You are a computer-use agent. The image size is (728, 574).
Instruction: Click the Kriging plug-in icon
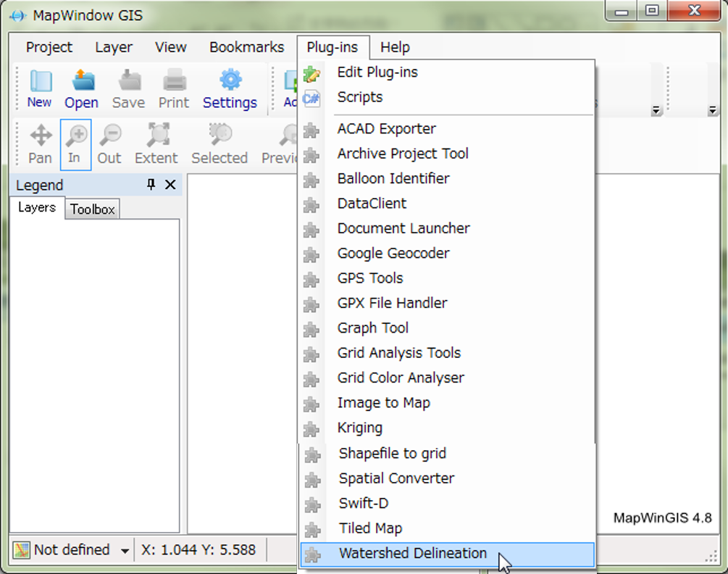tap(311, 429)
